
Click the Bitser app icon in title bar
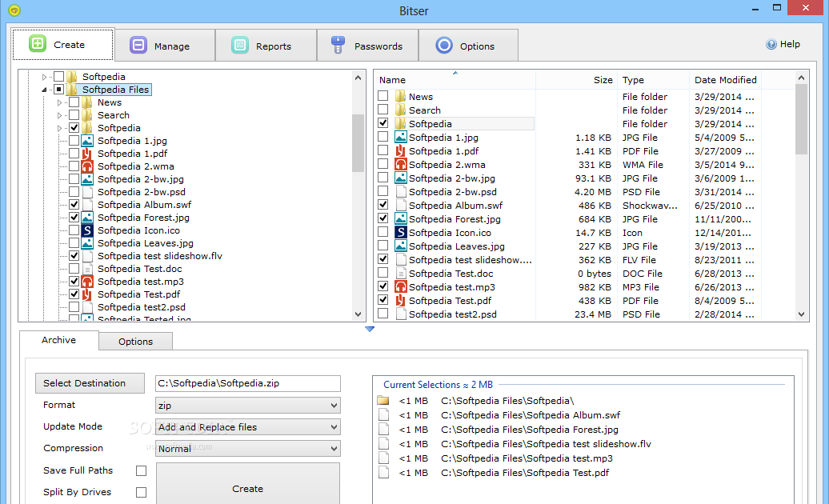click(14, 10)
